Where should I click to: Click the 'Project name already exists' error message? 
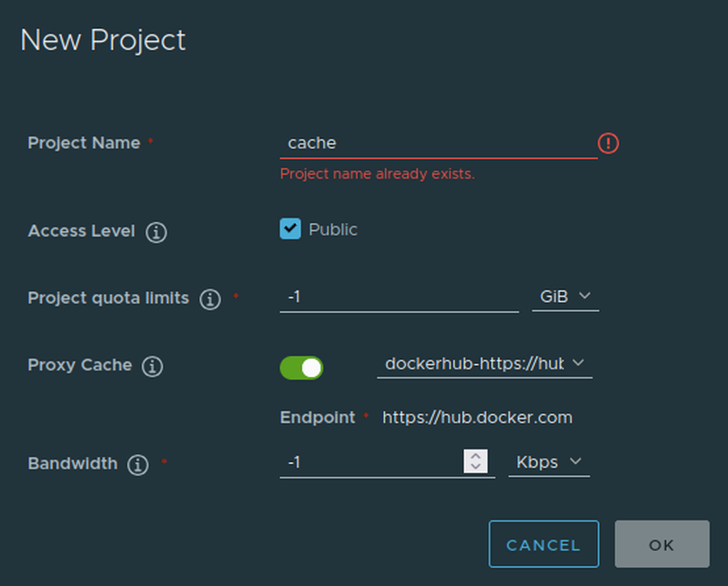pos(377,173)
